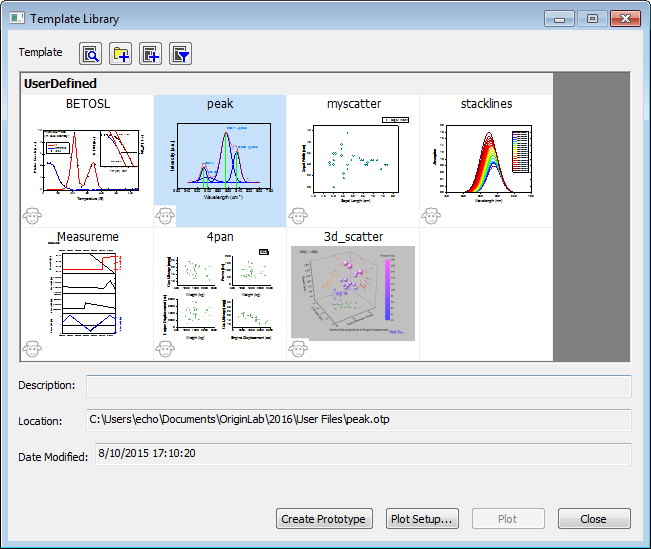651x549 pixels.
Task: Click the 'BETOSL' template name label
Action: 88,104
